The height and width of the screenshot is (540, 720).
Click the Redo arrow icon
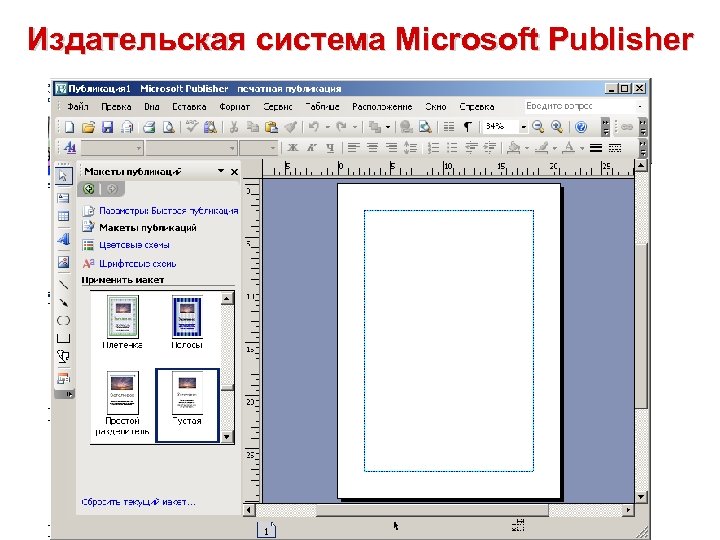pyautogui.click(x=341, y=127)
